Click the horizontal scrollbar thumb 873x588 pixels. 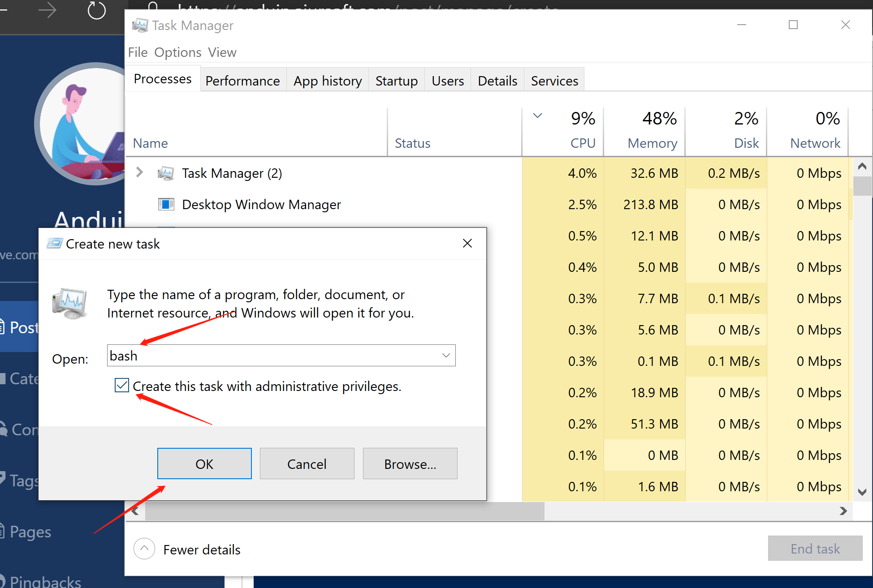coord(344,511)
